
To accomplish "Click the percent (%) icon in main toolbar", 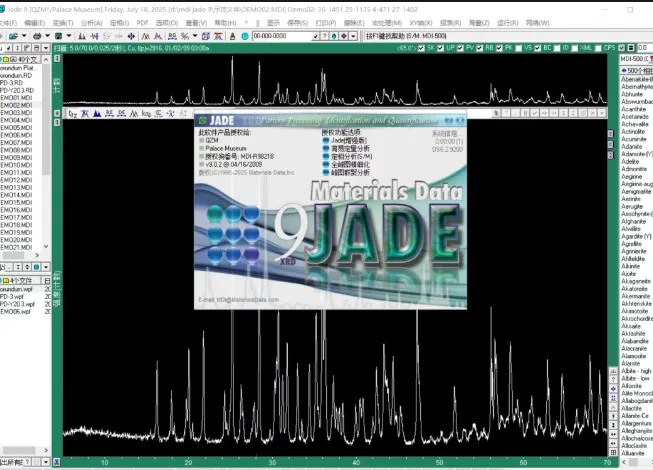I will pyautogui.click(x=184, y=36).
